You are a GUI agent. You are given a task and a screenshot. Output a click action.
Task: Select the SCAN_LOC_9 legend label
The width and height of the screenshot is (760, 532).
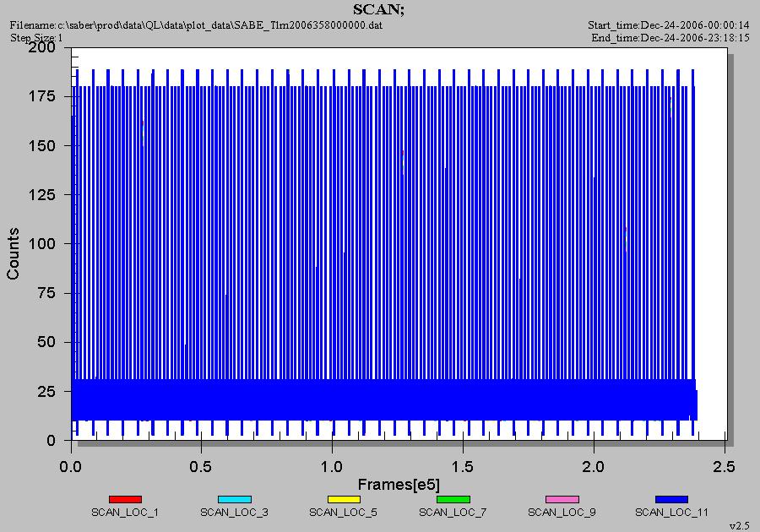tap(562, 512)
